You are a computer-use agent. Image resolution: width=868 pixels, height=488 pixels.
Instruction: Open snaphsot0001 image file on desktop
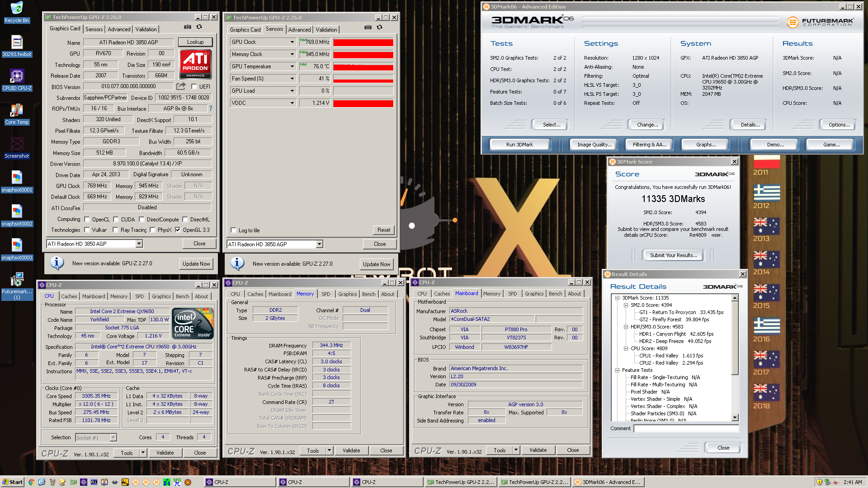pos(17,182)
